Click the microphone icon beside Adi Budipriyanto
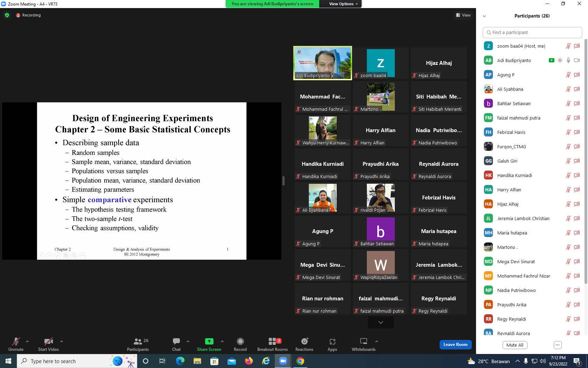The image size is (588, 368). [568, 60]
